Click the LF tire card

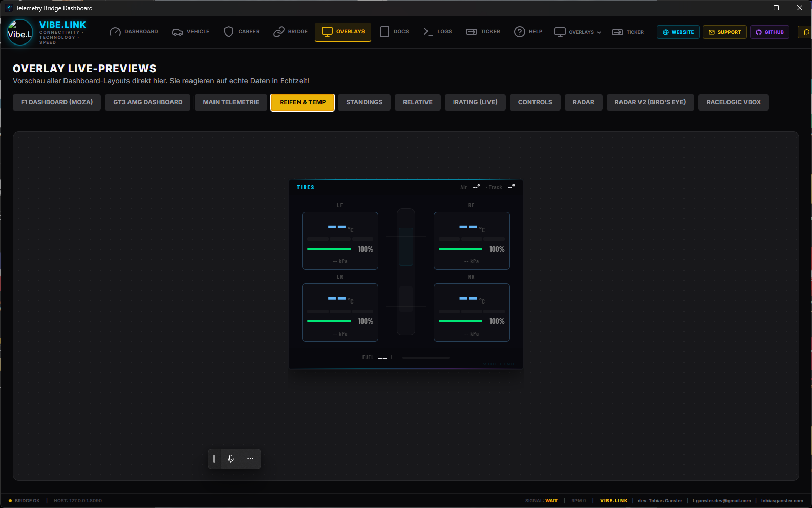click(x=340, y=240)
